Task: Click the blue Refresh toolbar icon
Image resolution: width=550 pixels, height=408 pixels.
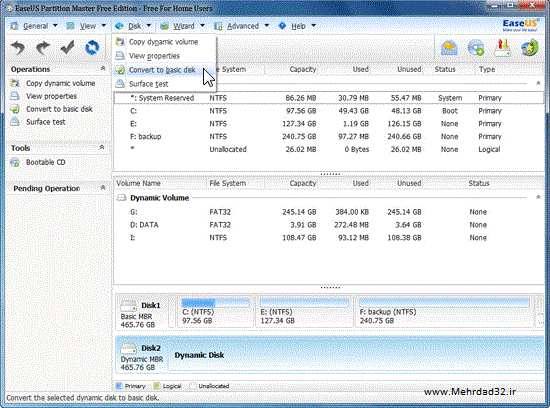Action: (x=92, y=48)
